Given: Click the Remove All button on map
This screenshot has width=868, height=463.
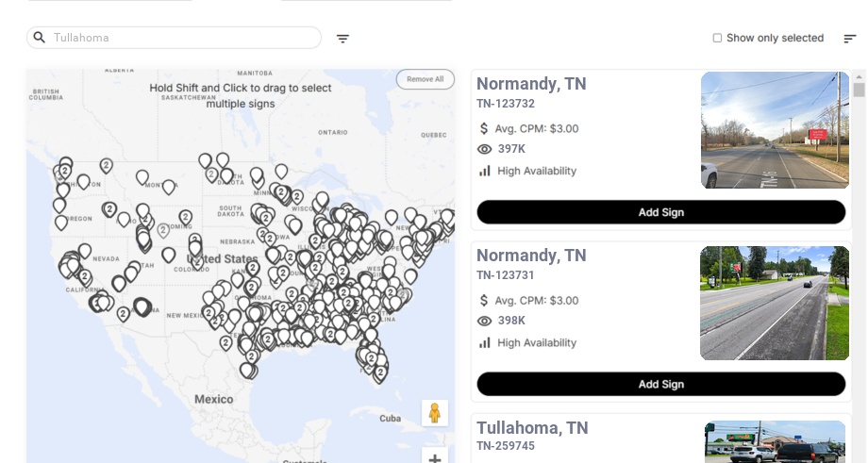Looking at the screenshot, I should [425, 79].
